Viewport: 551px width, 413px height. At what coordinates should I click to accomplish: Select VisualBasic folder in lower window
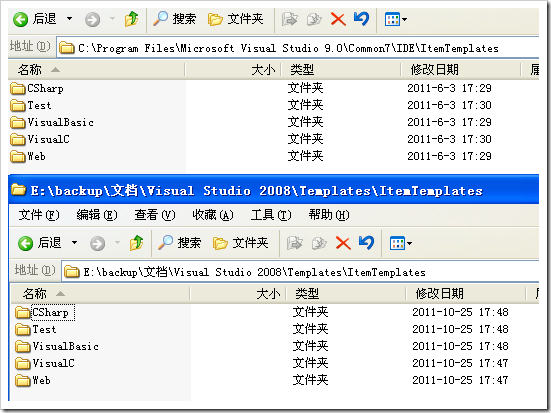[x=57, y=346]
